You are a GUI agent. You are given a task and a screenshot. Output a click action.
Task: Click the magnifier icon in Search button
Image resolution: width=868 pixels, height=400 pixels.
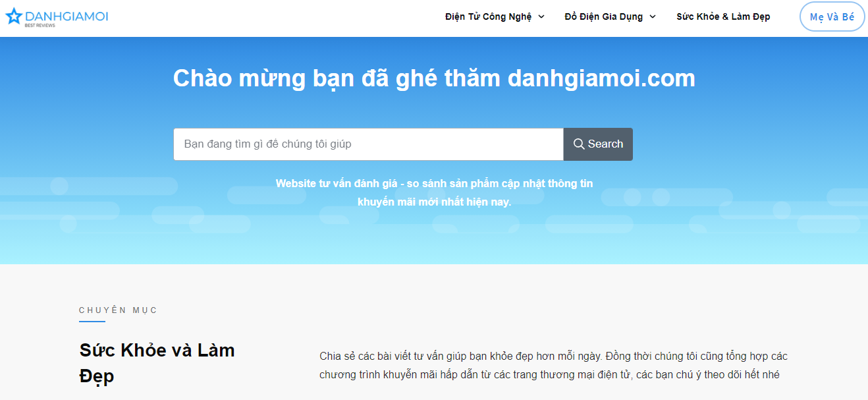[579, 144]
